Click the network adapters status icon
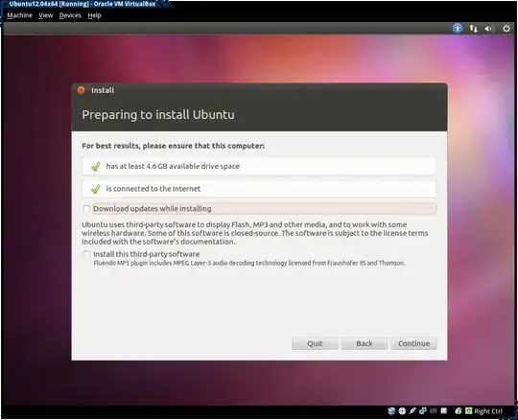 [422, 411]
